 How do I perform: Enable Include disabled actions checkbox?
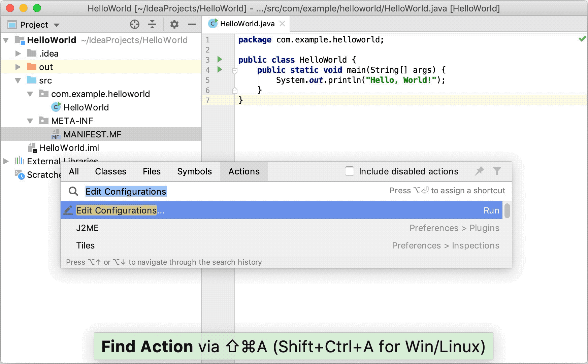pos(350,171)
